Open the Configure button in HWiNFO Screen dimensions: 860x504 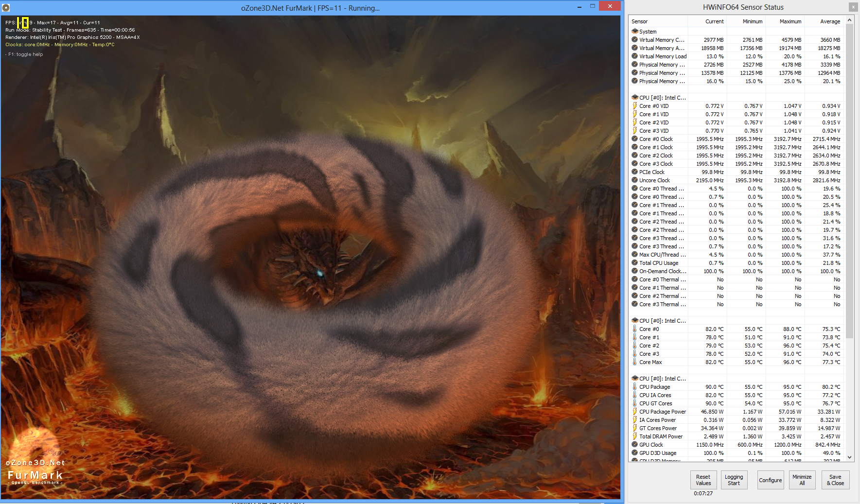click(x=771, y=480)
